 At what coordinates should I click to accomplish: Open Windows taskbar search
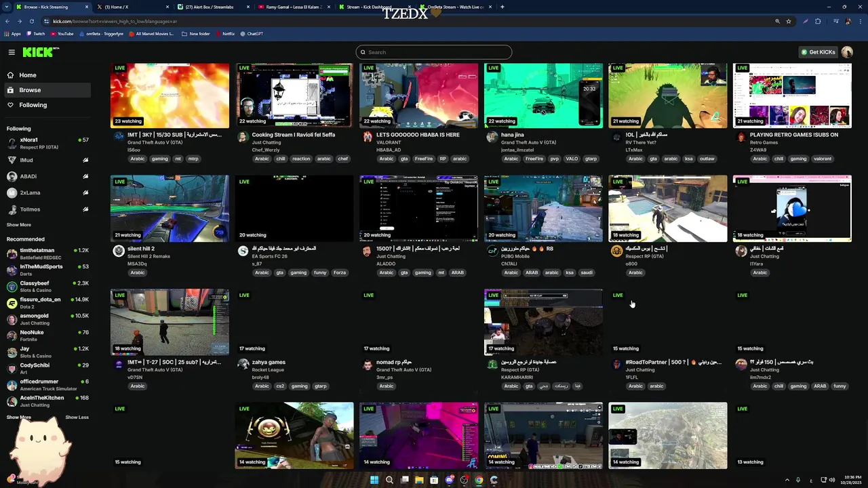pos(389,480)
